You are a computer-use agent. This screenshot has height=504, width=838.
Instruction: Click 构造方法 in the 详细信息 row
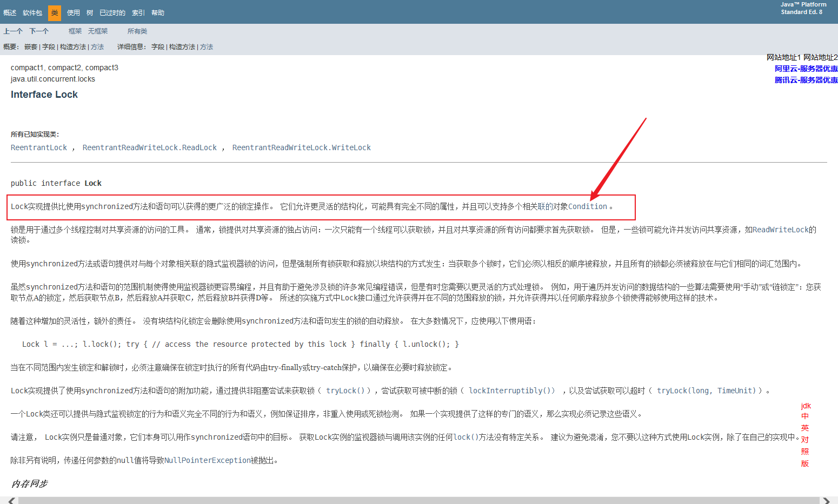[x=182, y=47]
